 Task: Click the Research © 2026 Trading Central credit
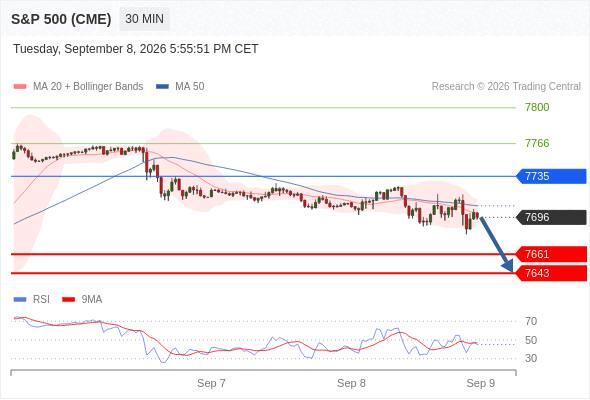[x=506, y=87]
